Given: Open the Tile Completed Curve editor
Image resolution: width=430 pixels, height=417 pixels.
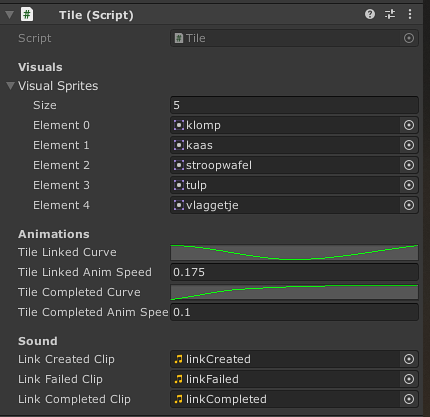Looking at the screenshot, I should pyautogui.click(x=294, y=292).
